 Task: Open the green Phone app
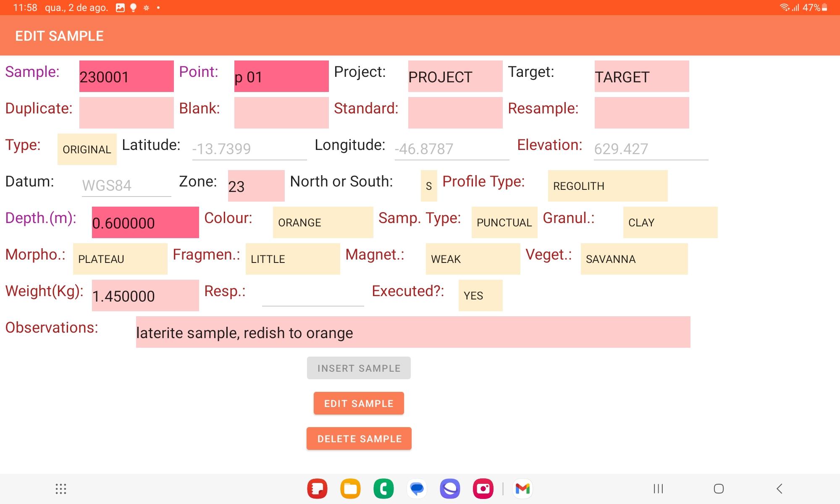coord(383,489)
